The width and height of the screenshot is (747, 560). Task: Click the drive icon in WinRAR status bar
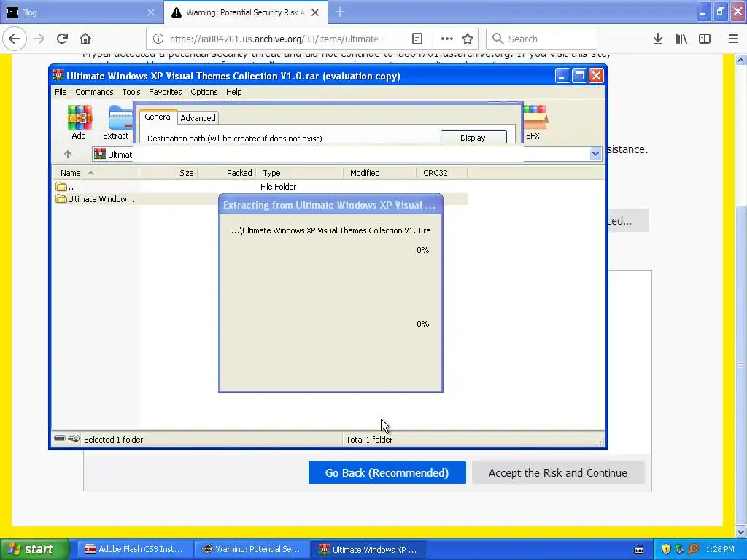(x=60, y=438)
